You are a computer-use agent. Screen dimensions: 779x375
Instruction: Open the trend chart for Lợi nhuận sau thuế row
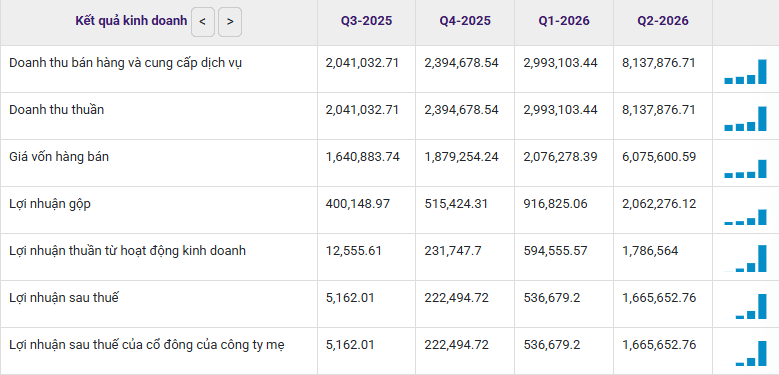(x=745, y=306)
